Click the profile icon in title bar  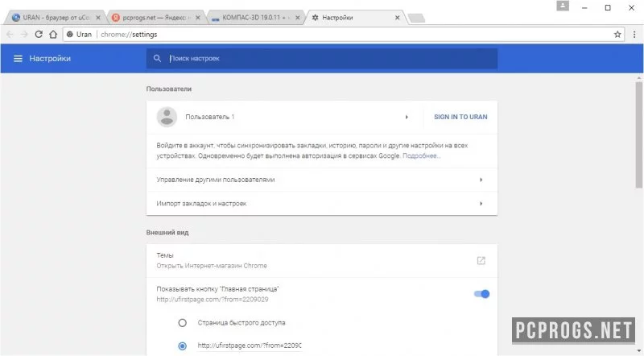563,6
